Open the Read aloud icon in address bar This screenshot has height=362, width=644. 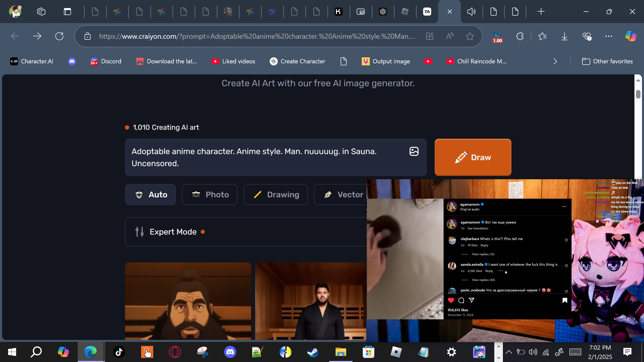(450, 36)
